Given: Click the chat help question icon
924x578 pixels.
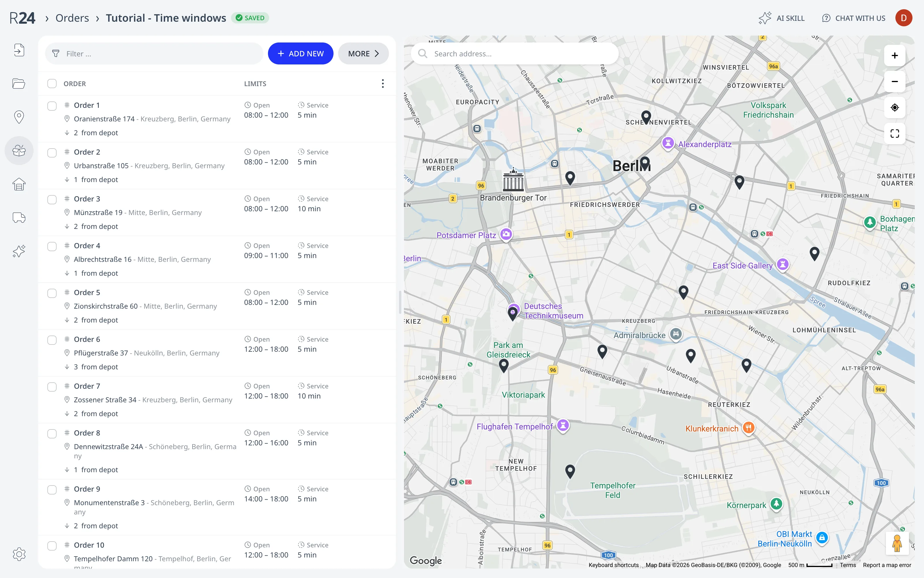Looking at the screenshot, I should point(826,18).
